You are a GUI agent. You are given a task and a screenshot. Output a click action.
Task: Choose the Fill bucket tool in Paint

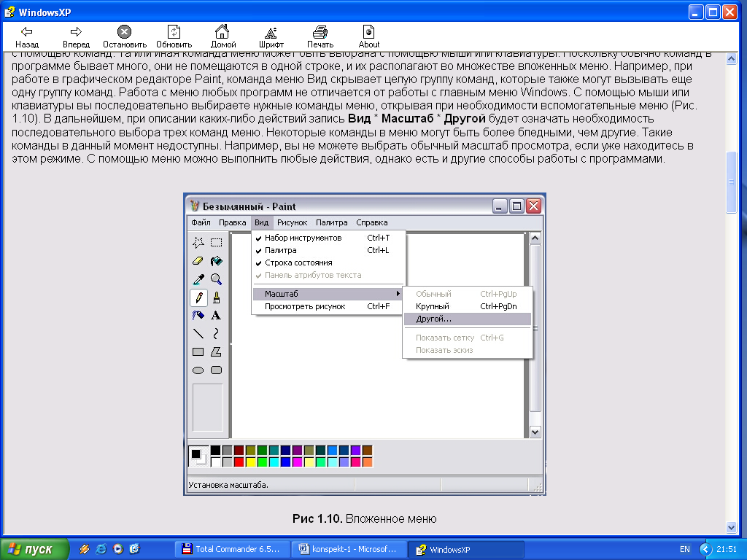click(216, 261)
